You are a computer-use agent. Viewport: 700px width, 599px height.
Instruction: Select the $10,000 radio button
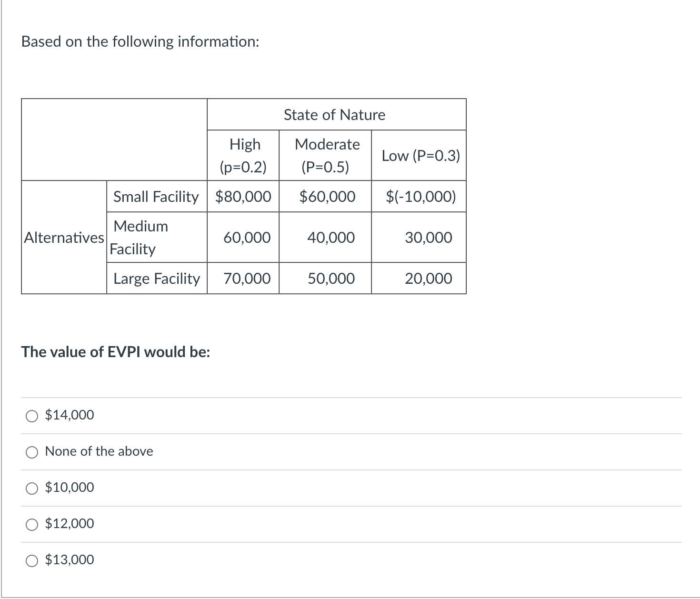point(32,489)
